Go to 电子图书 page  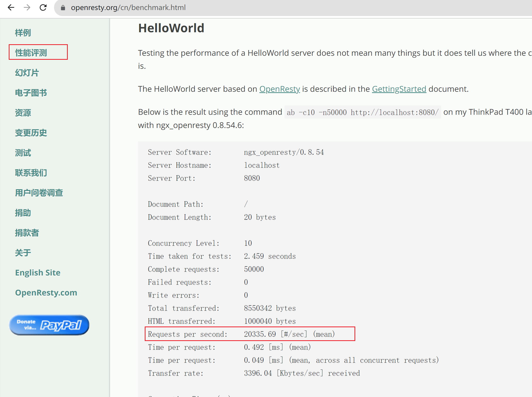pos(31,93)
